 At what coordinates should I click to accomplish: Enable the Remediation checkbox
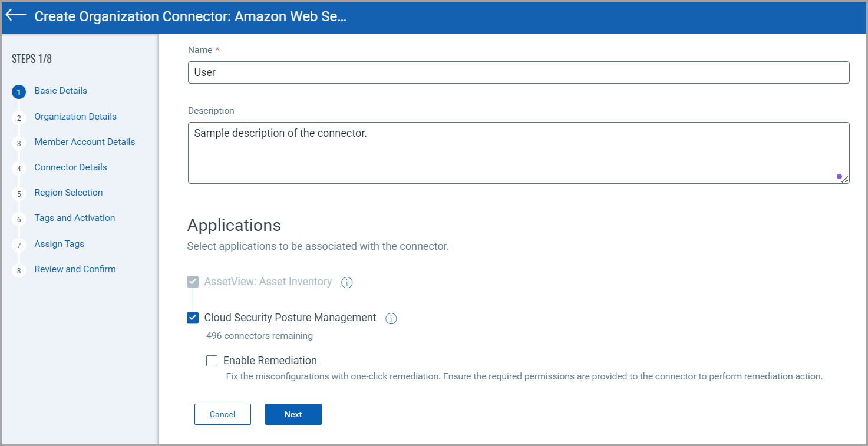(212, 361)
